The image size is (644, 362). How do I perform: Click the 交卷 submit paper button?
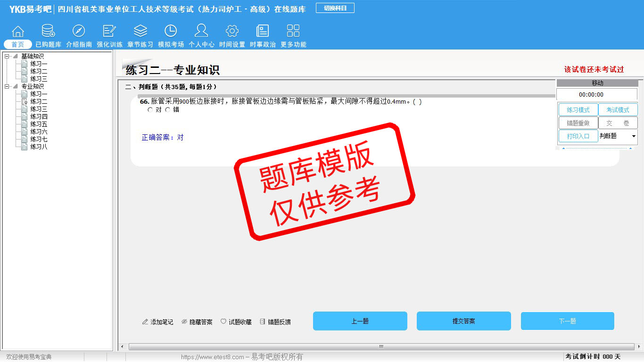tap(618, 123)
